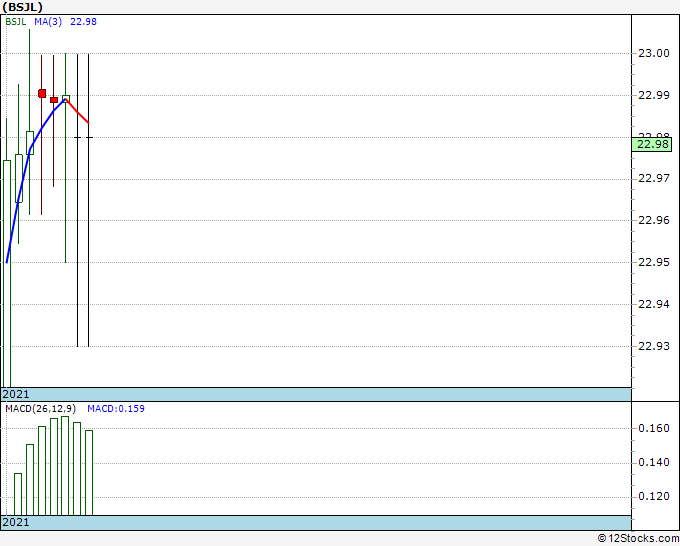This screenshot has width=680, height=546.
Task: Click the ©12Stocks.com credit text
Action: click(638, 539)
